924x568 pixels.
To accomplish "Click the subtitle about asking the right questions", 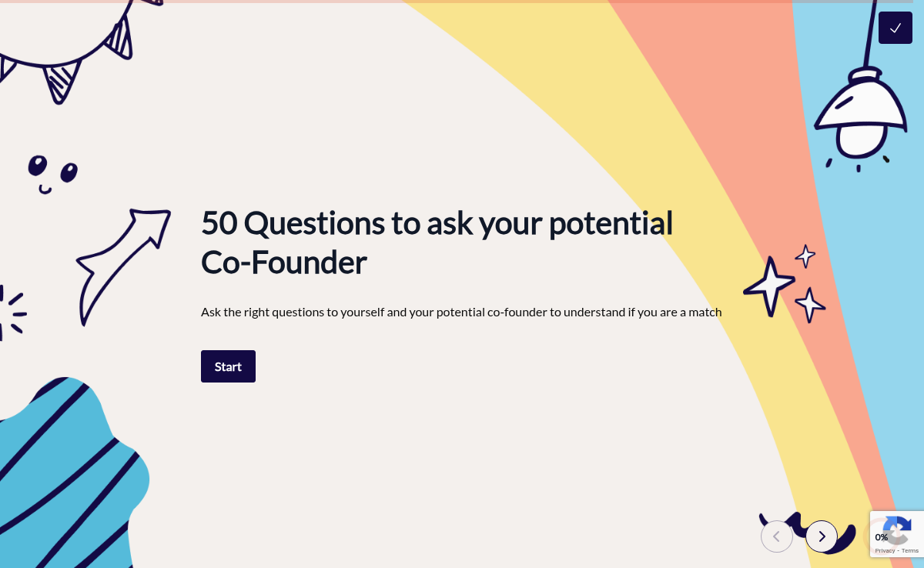I will (x=460, y=312).
